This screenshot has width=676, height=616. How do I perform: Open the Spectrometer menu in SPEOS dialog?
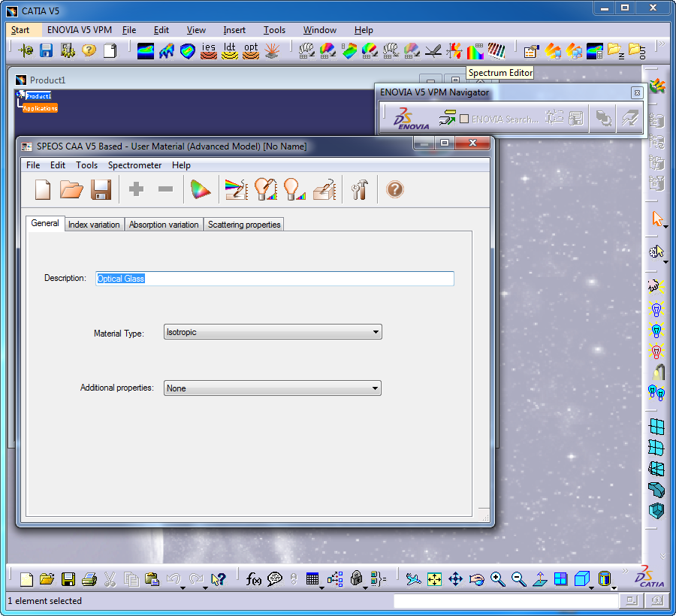click(x=134, y=165)
